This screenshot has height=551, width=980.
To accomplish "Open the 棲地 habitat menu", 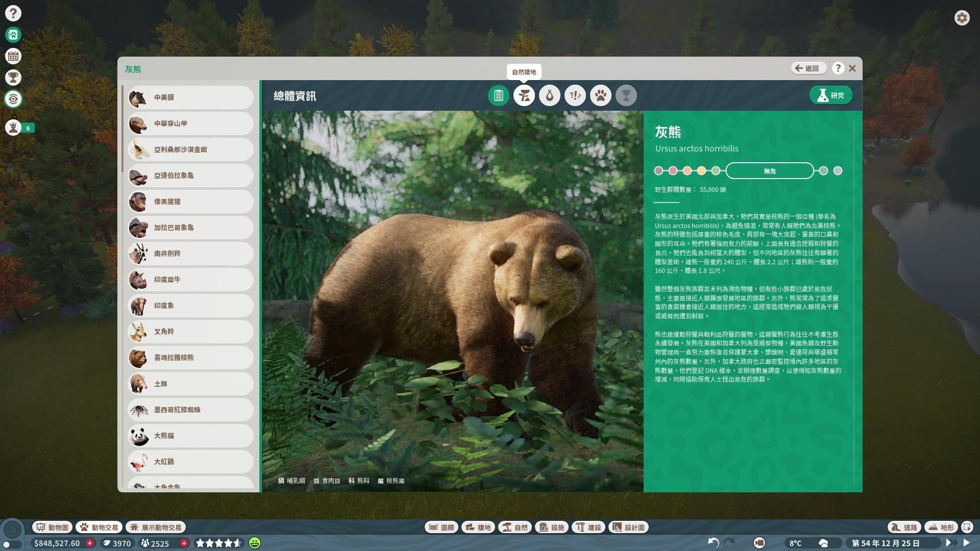I will (478, 527).
